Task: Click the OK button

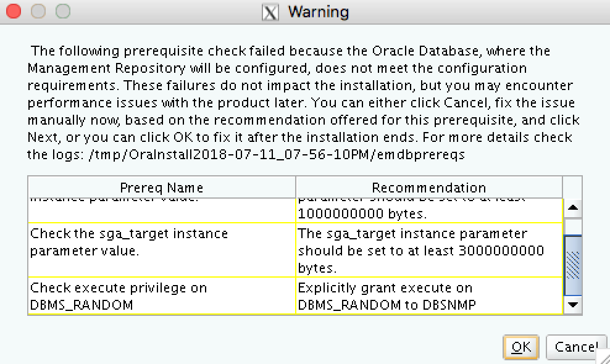Action: pos(521,347)
